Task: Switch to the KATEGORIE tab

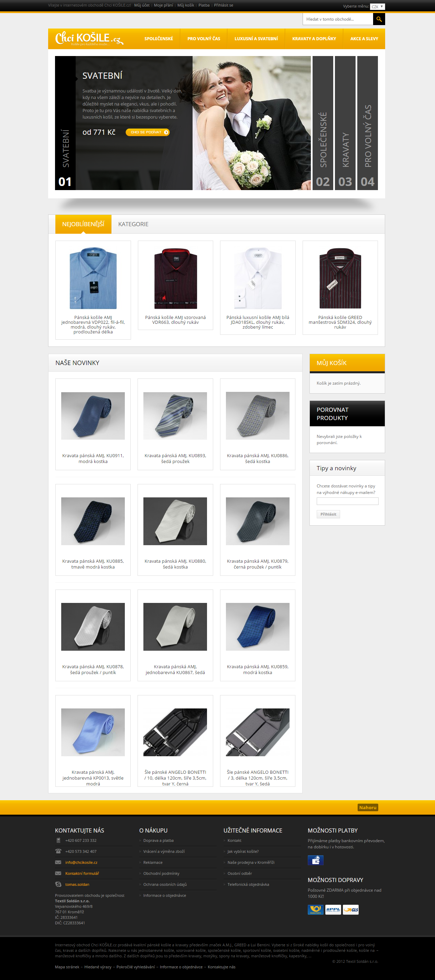Action: (133, 224)
